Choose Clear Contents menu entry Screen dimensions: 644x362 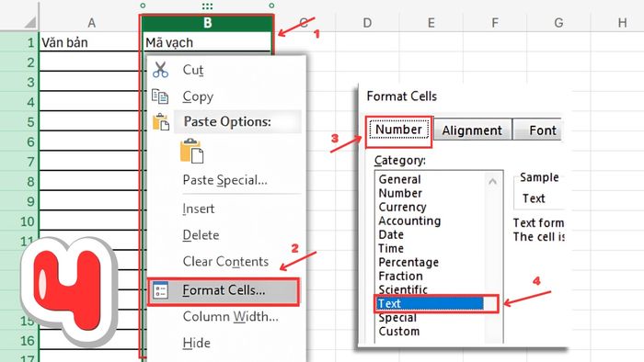point(225,262)
